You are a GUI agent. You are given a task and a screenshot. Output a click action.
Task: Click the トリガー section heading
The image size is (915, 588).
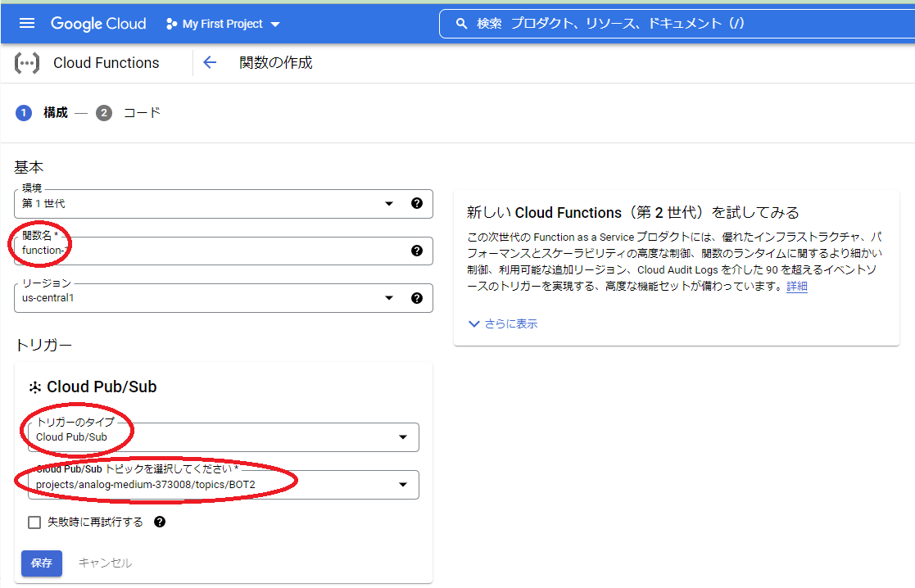(43, 346)
